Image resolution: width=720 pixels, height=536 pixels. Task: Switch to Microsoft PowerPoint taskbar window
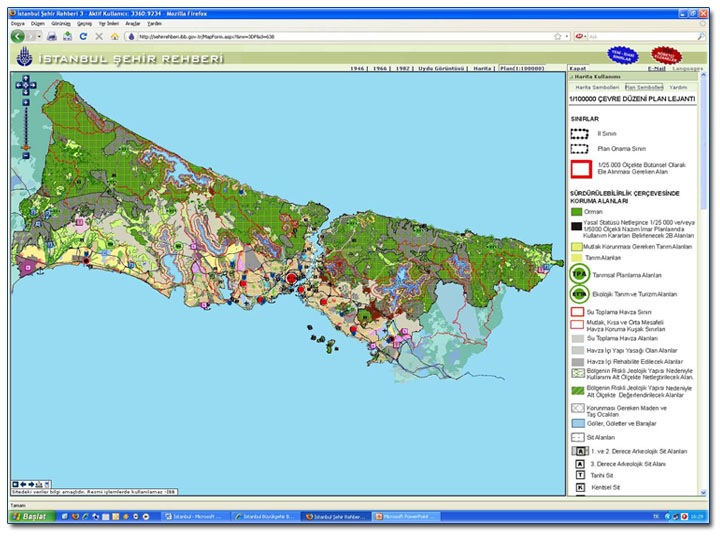(405, 517)
